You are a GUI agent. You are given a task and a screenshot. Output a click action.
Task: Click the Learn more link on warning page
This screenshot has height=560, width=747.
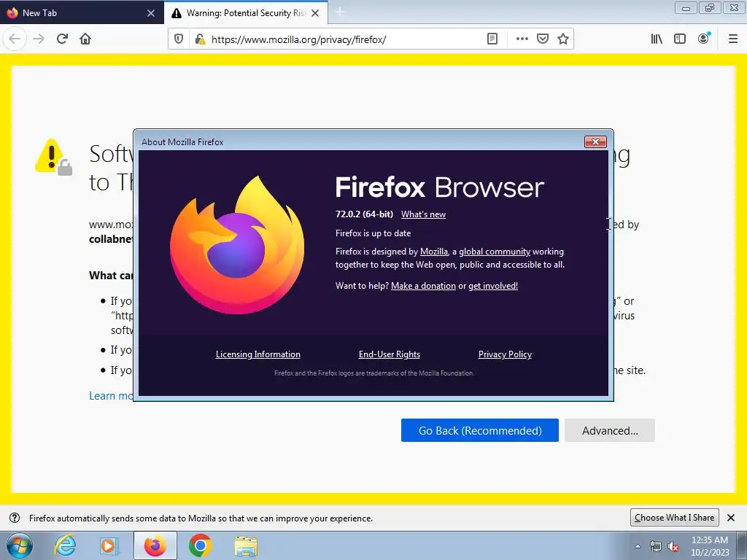(111, 396)
